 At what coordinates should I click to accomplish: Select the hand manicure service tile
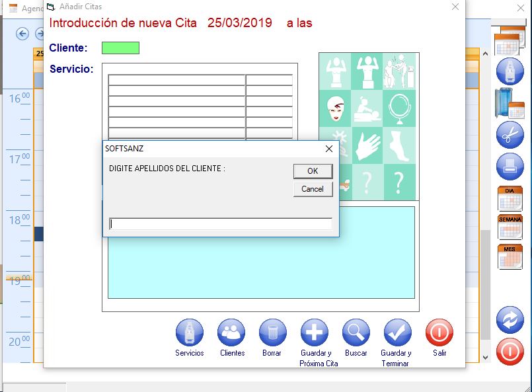(x=368, y=145)
